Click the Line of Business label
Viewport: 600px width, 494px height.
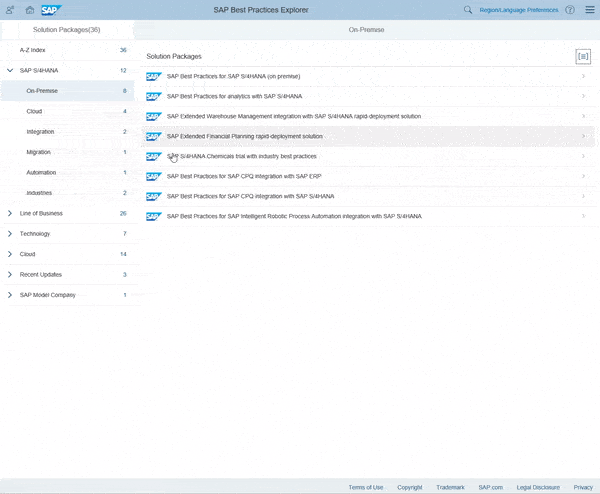[x=41, y=213]
